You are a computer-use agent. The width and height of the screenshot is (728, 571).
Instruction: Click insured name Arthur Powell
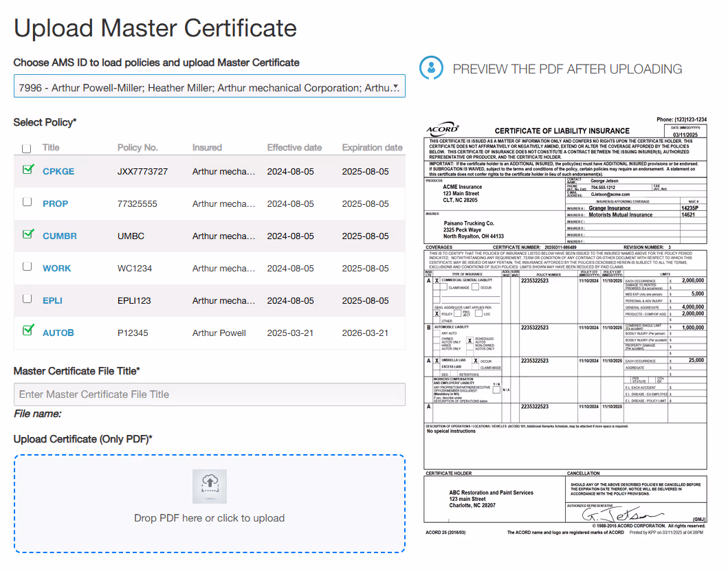[219, 333]
